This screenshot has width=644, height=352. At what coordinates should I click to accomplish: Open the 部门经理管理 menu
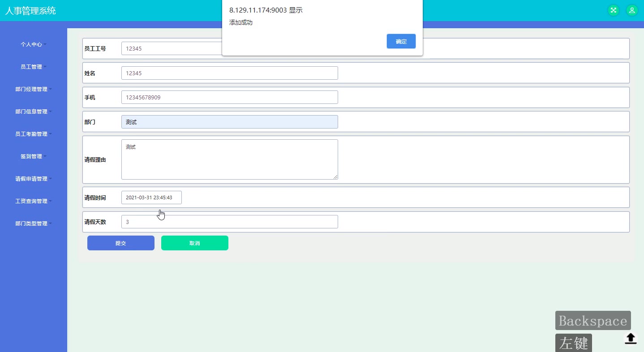[x=34, y=89]
